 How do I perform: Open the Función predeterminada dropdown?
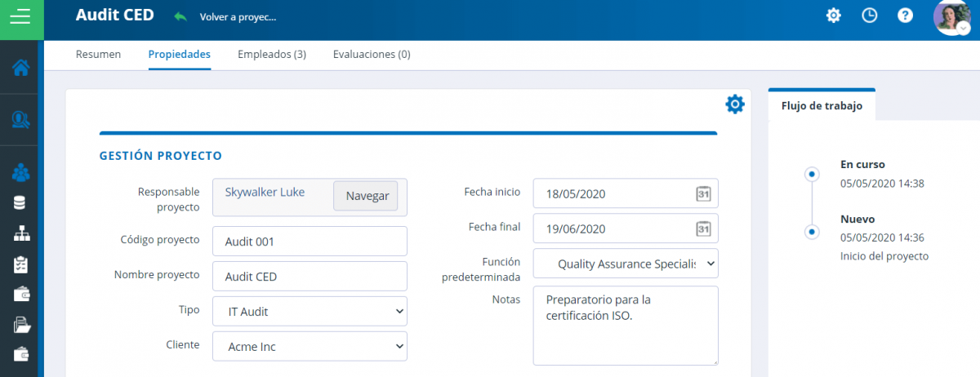(x=626, y=264)
